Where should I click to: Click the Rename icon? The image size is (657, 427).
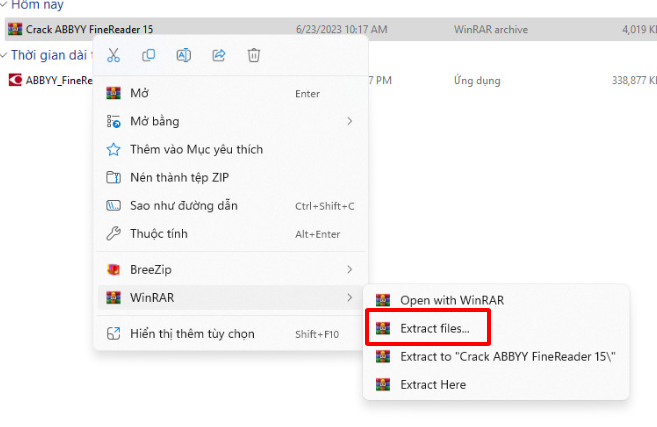[x=184, y=55]
